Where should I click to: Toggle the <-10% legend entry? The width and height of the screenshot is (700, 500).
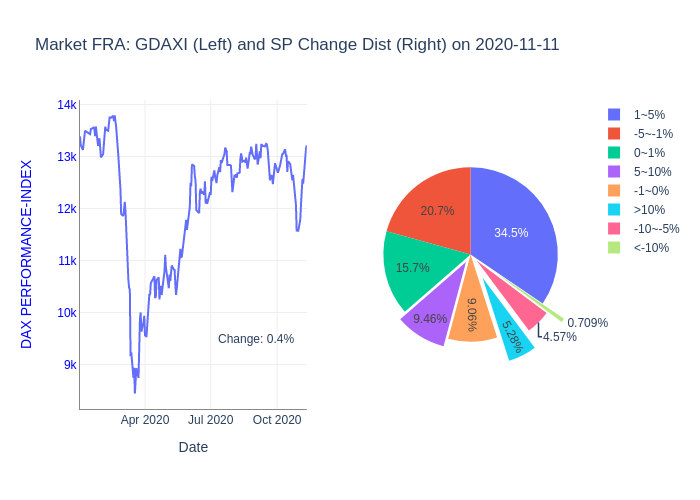point(651,248)
